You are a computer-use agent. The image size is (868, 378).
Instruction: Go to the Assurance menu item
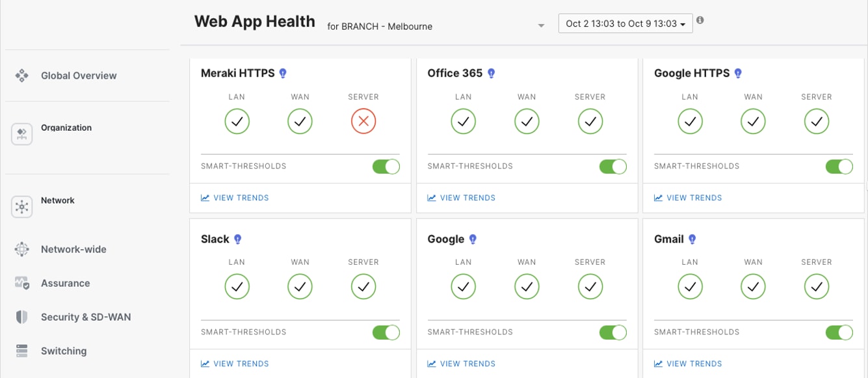pos(65,284)
